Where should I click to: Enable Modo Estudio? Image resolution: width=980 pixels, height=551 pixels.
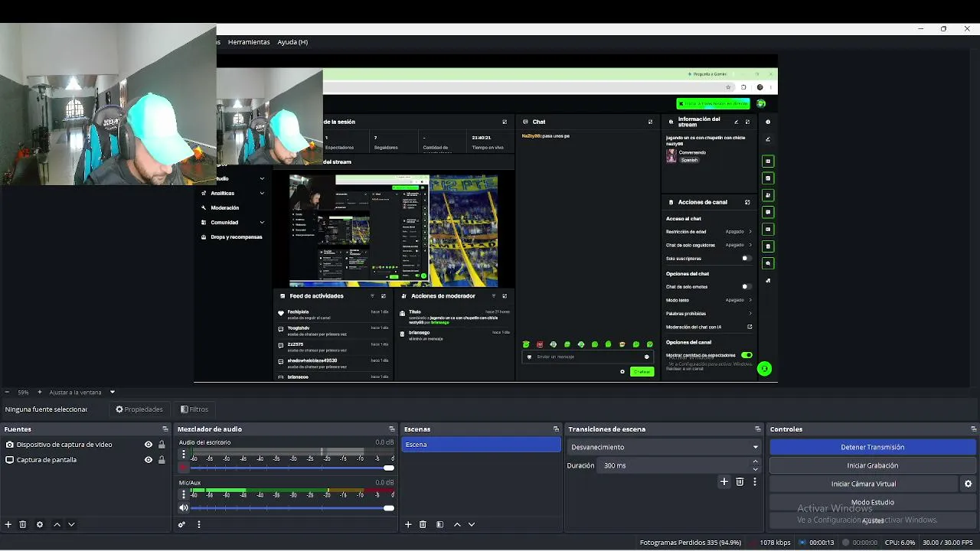(x=873, y=502)
